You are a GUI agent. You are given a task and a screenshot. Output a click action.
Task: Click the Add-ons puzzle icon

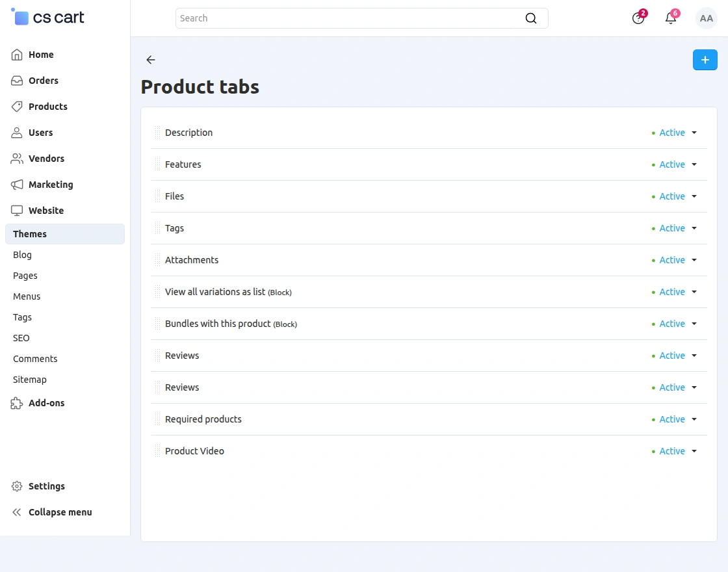point(17,403)
